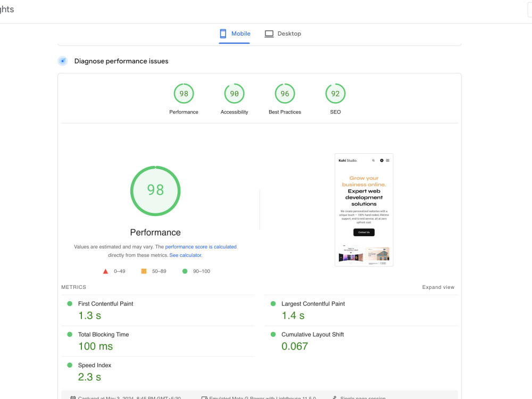Click the desktop monitor icon

coord(269,34)
